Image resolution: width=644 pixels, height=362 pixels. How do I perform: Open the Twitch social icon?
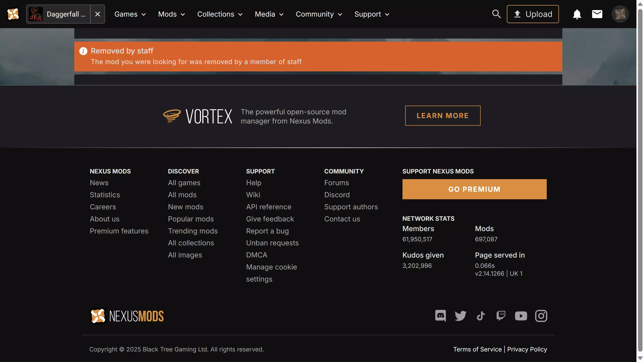tap(501, 316)
